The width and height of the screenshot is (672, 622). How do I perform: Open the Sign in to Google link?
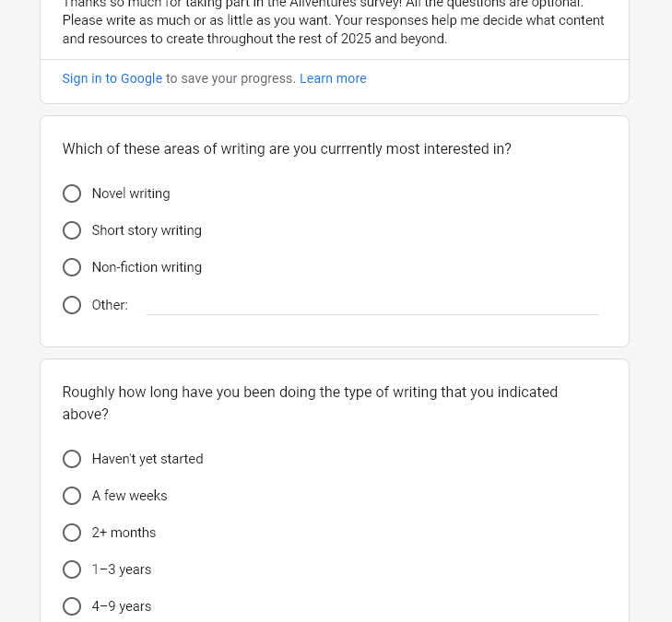click(x=112, y=78)
